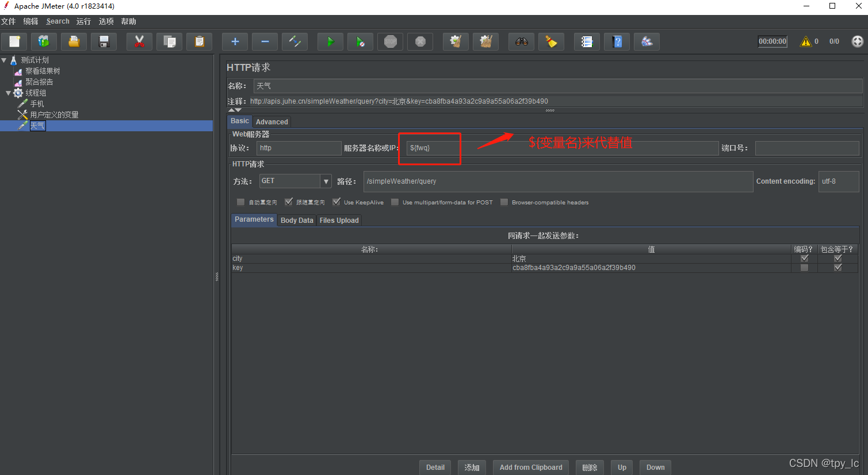Click the Up button
868x475 pixels.
(x=622, y=468)
